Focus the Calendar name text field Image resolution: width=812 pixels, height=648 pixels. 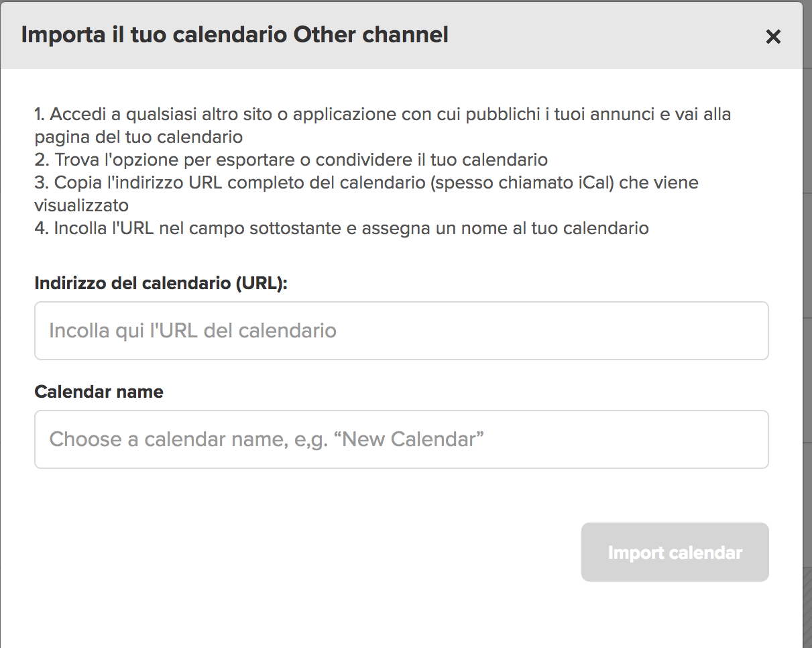pyautogui.click(x=402, y=439)
